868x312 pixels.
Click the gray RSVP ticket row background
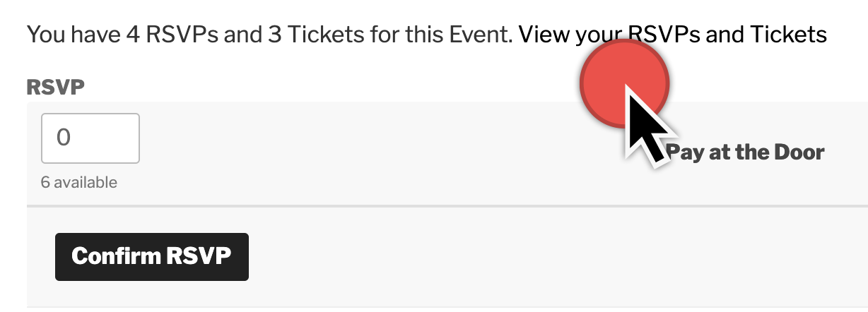click(x=447, y=153)
